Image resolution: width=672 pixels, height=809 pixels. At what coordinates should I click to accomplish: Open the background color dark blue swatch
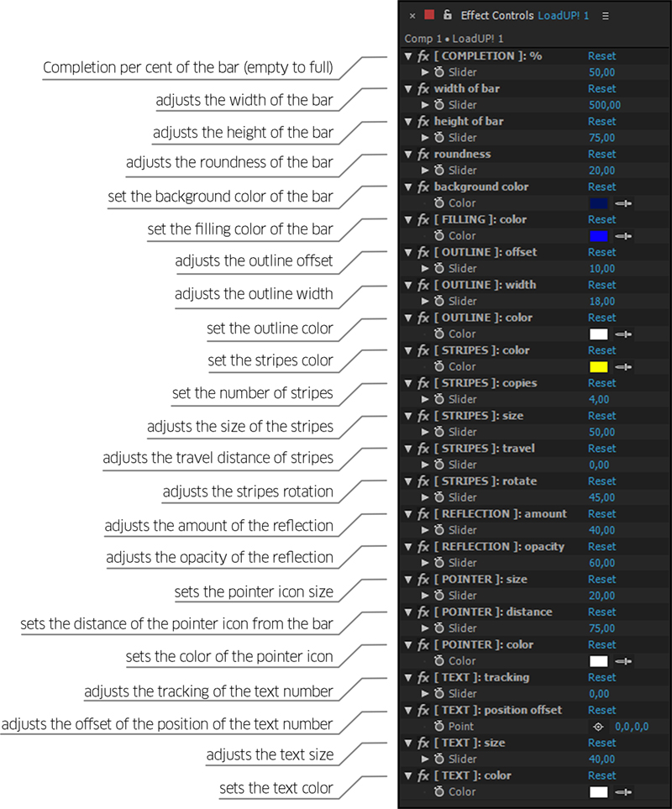pos(598,203)
